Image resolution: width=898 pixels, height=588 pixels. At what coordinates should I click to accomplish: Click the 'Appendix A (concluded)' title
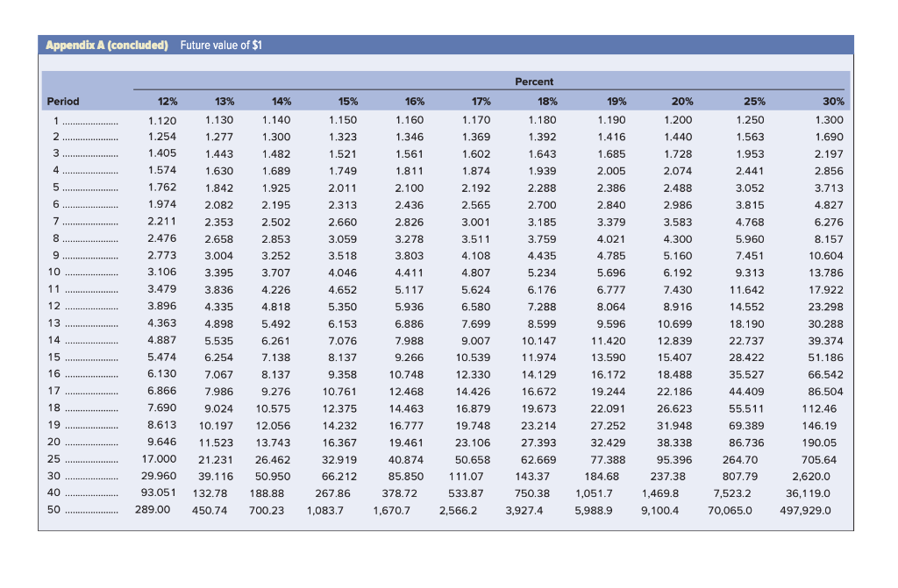tap(106, 46)
